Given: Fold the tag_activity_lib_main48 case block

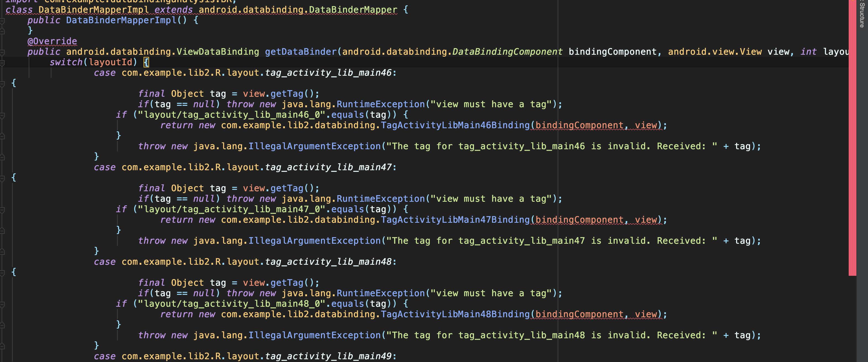Looking at the screenshot, I should (2, 272).
